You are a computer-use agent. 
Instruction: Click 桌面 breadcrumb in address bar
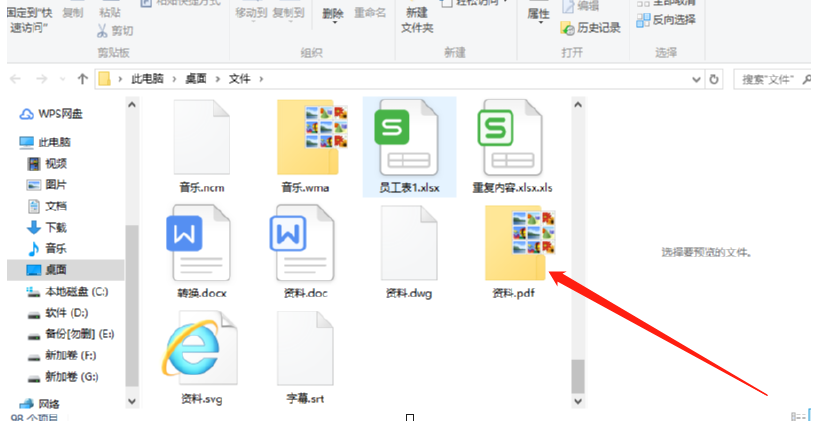click(x=196, y=79)
